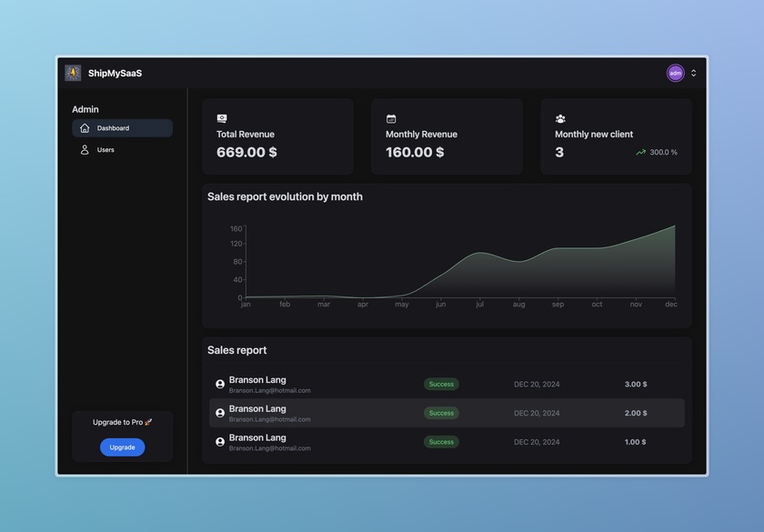Viewport: 764px width, 532px height.
Task: Click the Monthly Revenue label
Action: [x=421, y=134]
